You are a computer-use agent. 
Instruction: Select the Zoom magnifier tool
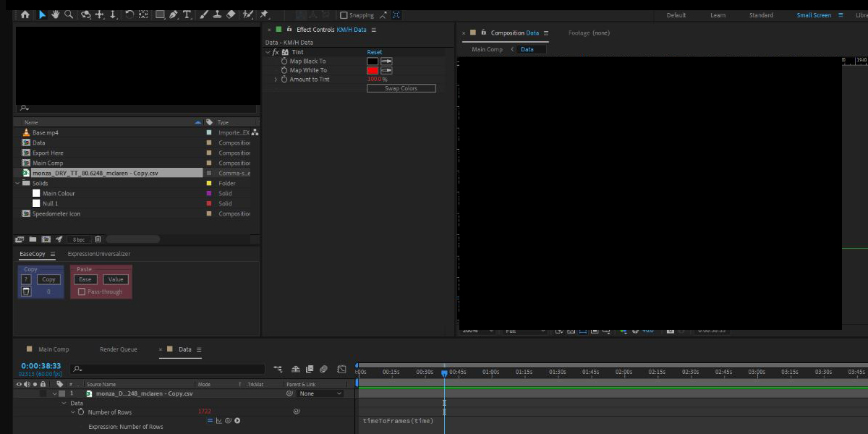[68, 14]
